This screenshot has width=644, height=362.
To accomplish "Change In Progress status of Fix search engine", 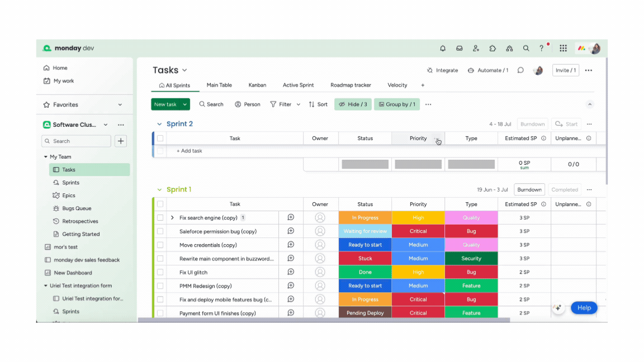I will 365,217.
